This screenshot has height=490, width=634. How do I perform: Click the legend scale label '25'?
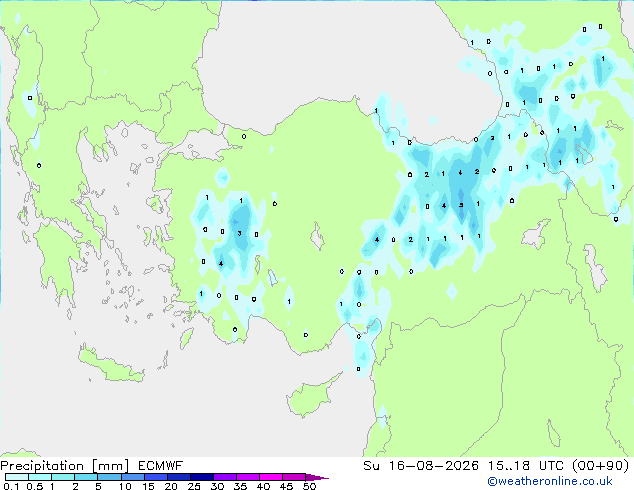point(194,486)
